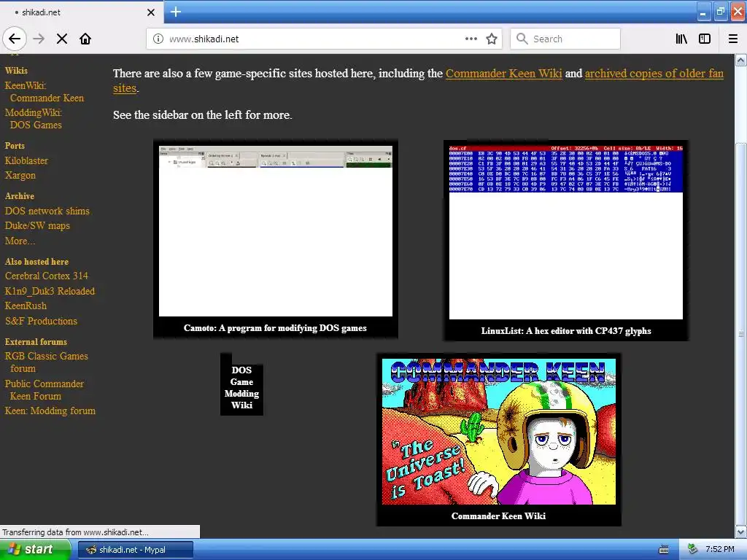Screen dimensions: 747x560
Task: Show site information for shikadi.net
Action: 158,39
